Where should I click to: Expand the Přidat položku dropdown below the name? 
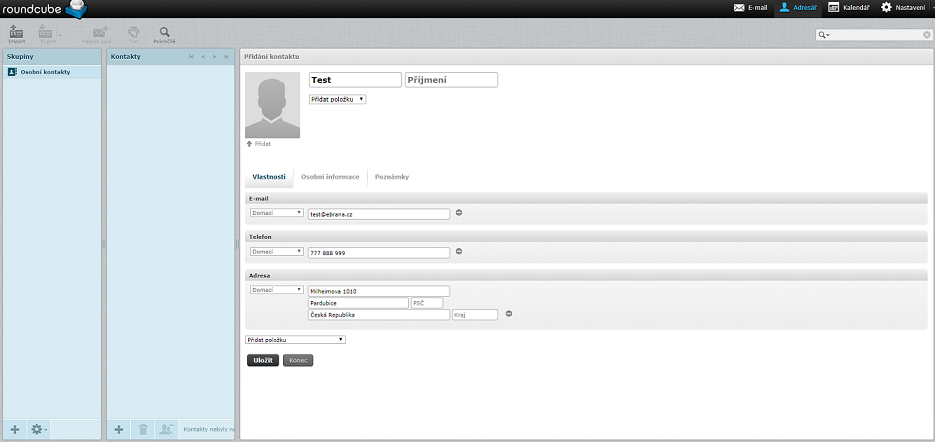(338, 99)
